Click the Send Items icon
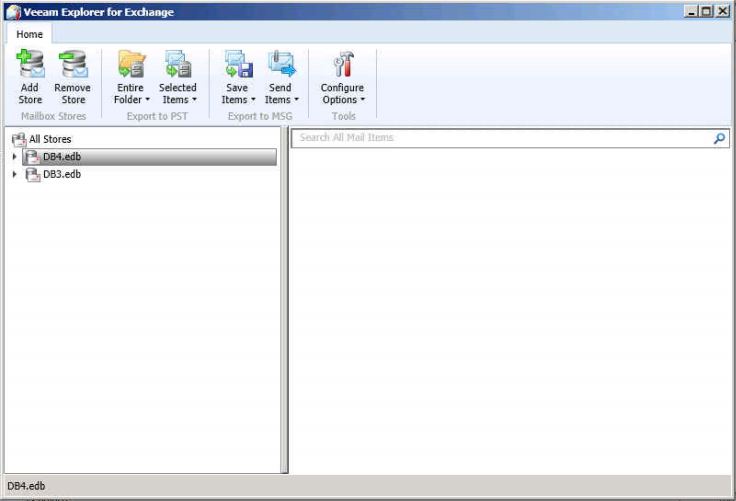This screenshot has height=501, width=736. click(282, 64)
